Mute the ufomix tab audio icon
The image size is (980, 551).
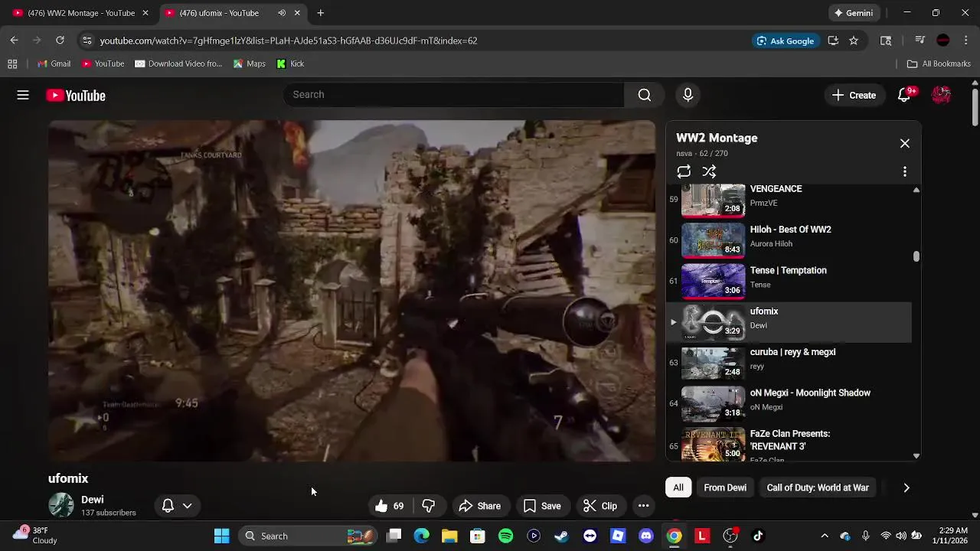click(282, 13)
